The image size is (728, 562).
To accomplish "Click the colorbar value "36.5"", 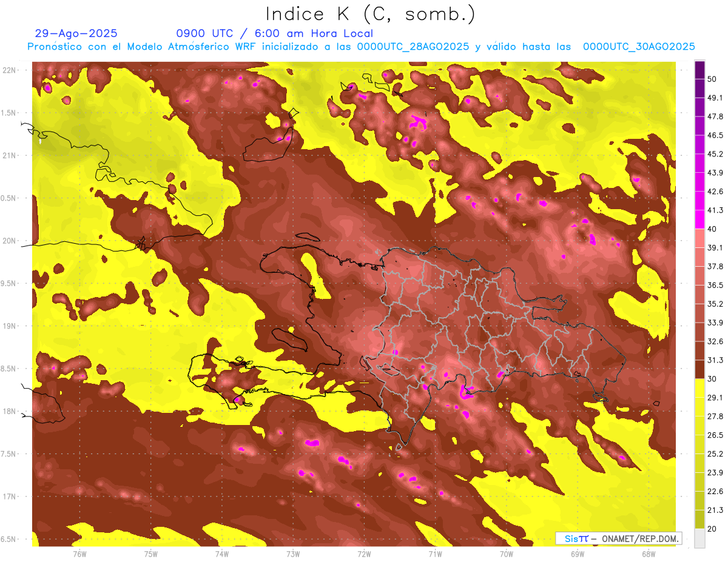I will [715, 285].
